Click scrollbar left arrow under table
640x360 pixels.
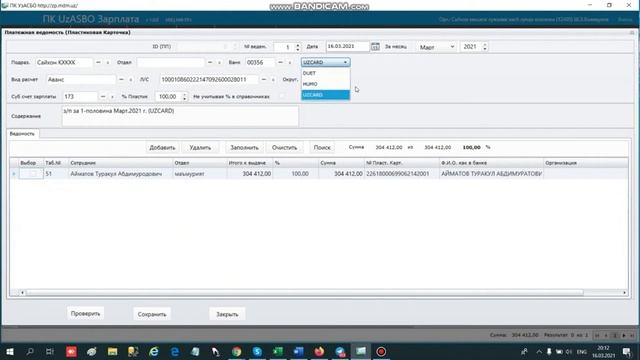pos(22,293)
